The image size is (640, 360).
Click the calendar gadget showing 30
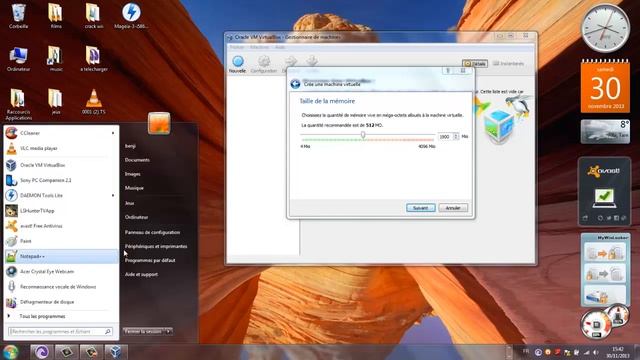tap(605, 86)
